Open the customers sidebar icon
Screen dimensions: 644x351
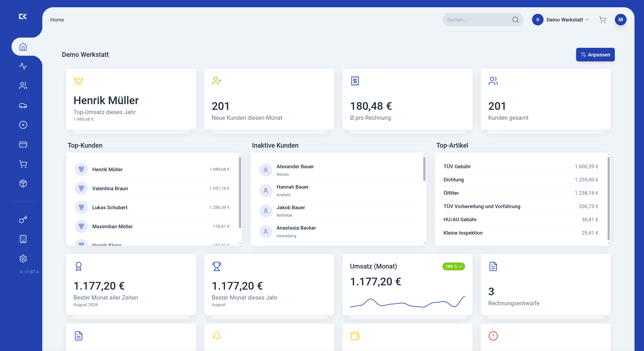tap(23, 86)
